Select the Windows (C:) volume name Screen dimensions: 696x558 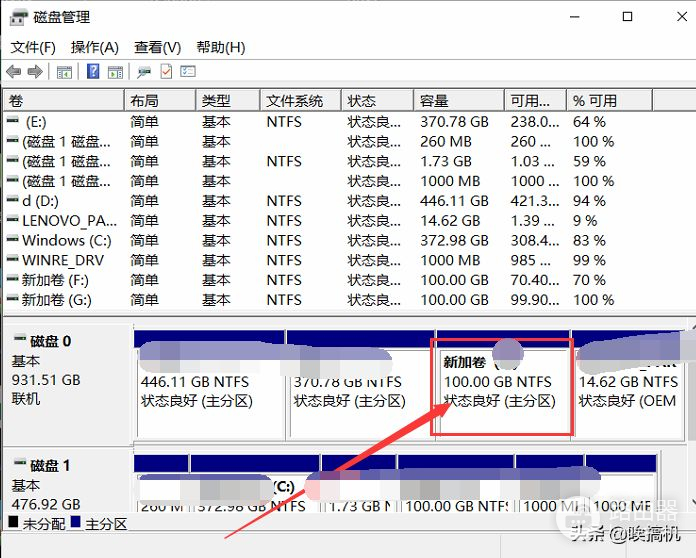click(x=67, y=241)
